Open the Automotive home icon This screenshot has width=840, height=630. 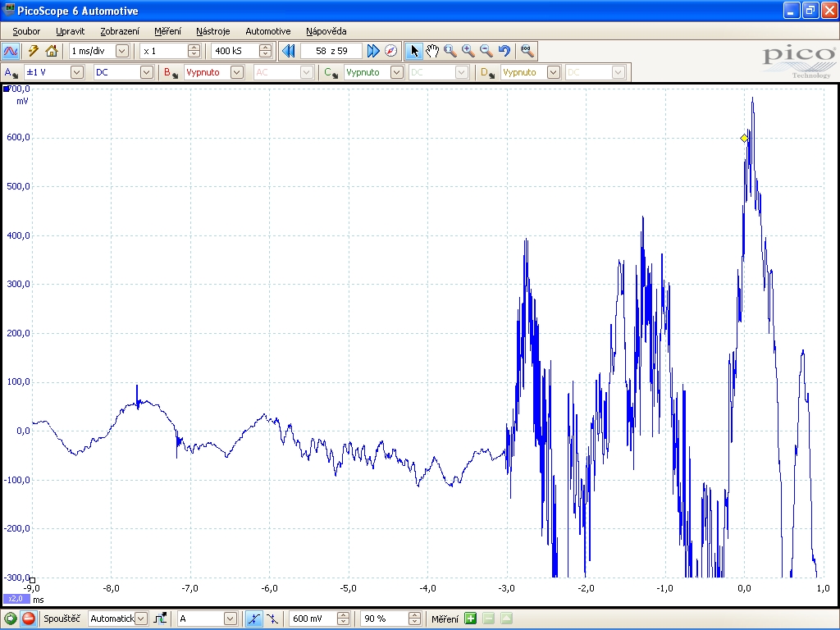[52, 51]
